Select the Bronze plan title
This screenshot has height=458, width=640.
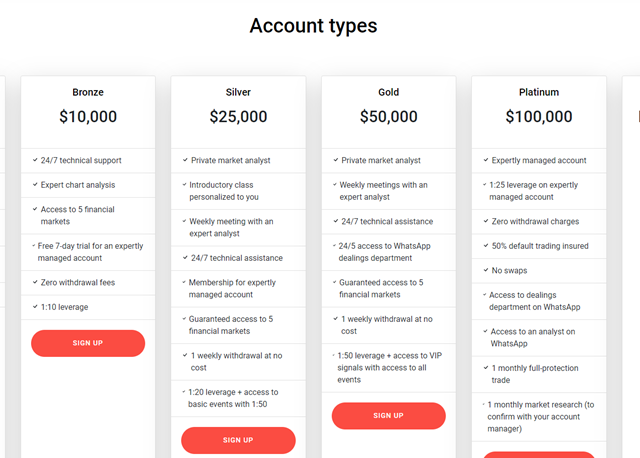click(x=88, y=92)
